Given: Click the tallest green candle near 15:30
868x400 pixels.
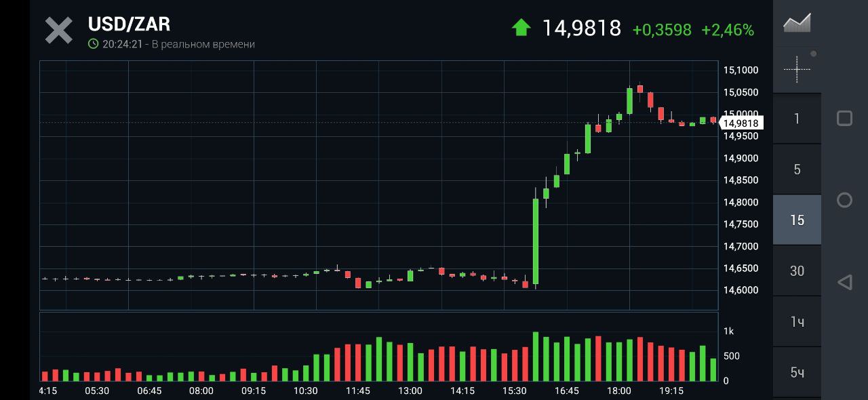Looking at the screenshot, I should tap(536, 241).
